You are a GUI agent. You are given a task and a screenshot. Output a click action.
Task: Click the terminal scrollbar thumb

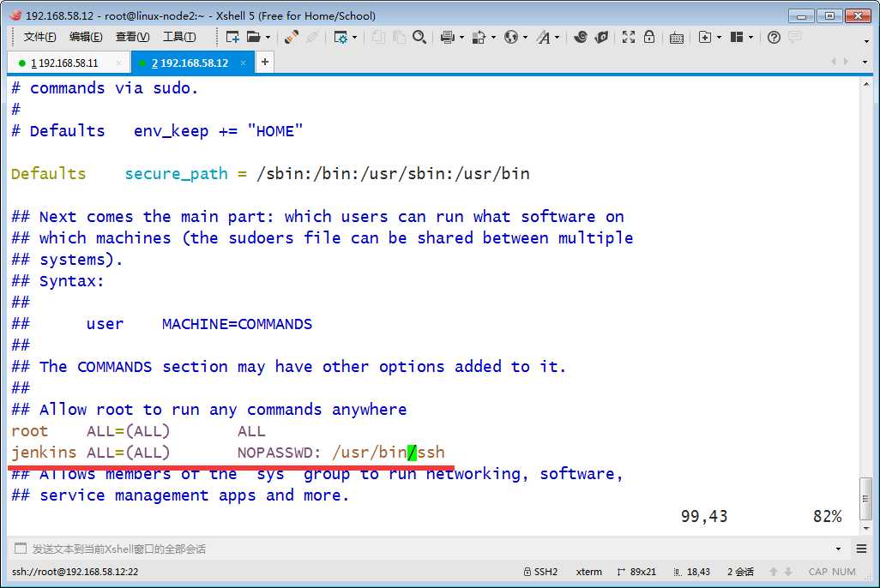click(x=866, y=498)
